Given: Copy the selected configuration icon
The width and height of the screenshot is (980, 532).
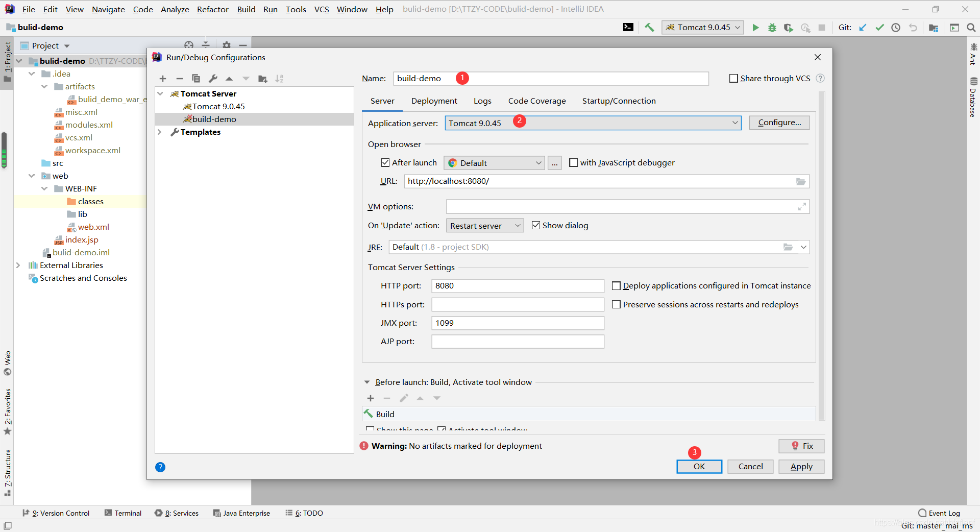Looking at the screenshot, I should coord(195,79).
